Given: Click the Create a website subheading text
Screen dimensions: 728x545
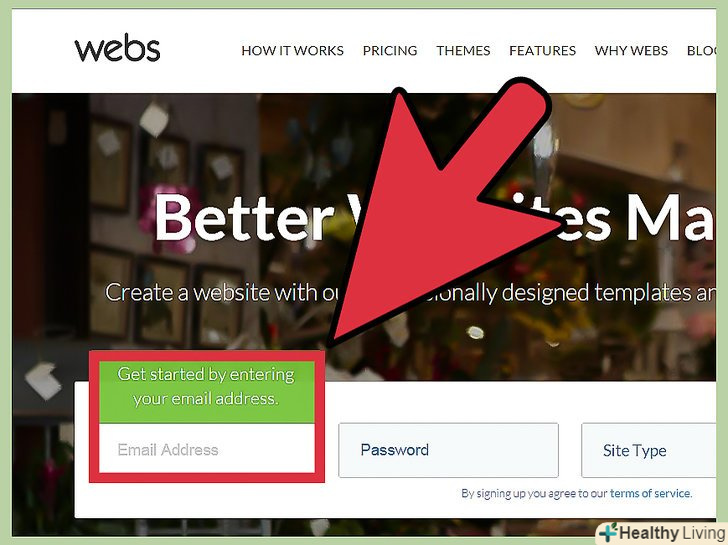Looking at the screenshot, I should [410, 292].
